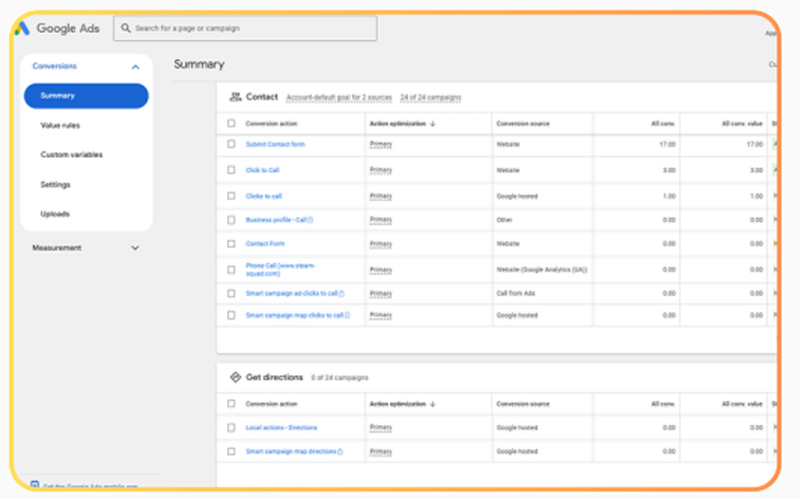Open Settings in the Conversions sidebar
Image resolution: width=800 pixels, height=500 pixels.
click(56, 185)
